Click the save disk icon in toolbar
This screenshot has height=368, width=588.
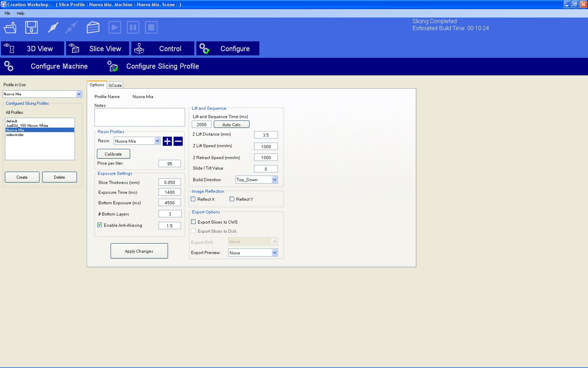coord(31,27)
